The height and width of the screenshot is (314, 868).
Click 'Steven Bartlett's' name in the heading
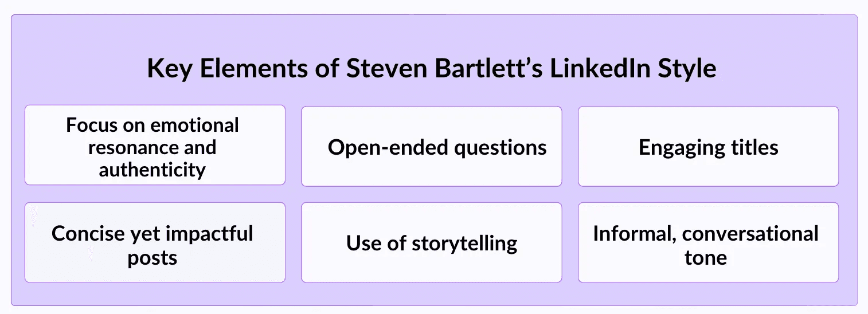tap(443, 69)
